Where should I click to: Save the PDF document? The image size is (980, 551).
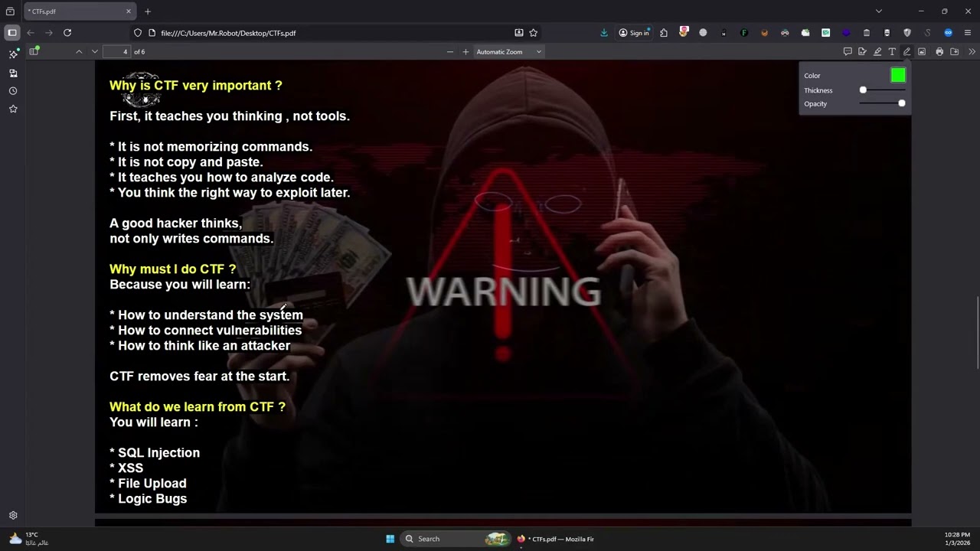955,51
